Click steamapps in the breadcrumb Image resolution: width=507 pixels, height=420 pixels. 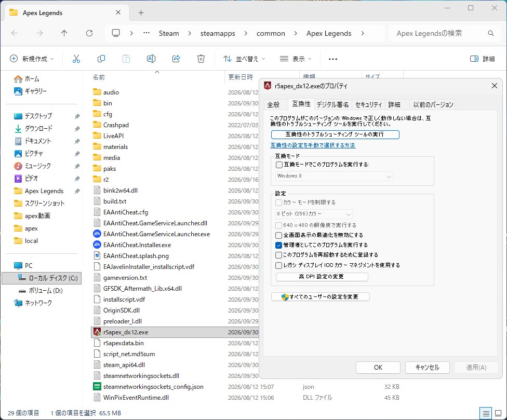218,33
